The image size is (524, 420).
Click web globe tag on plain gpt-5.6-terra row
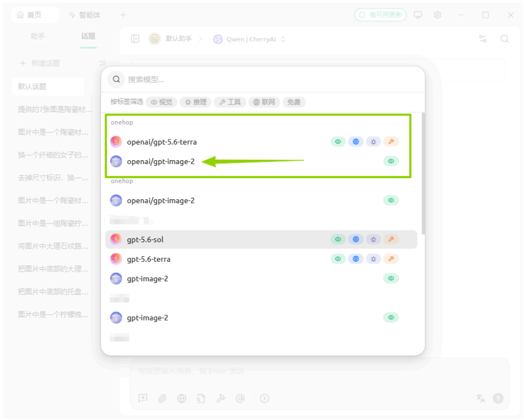(356, 259)
